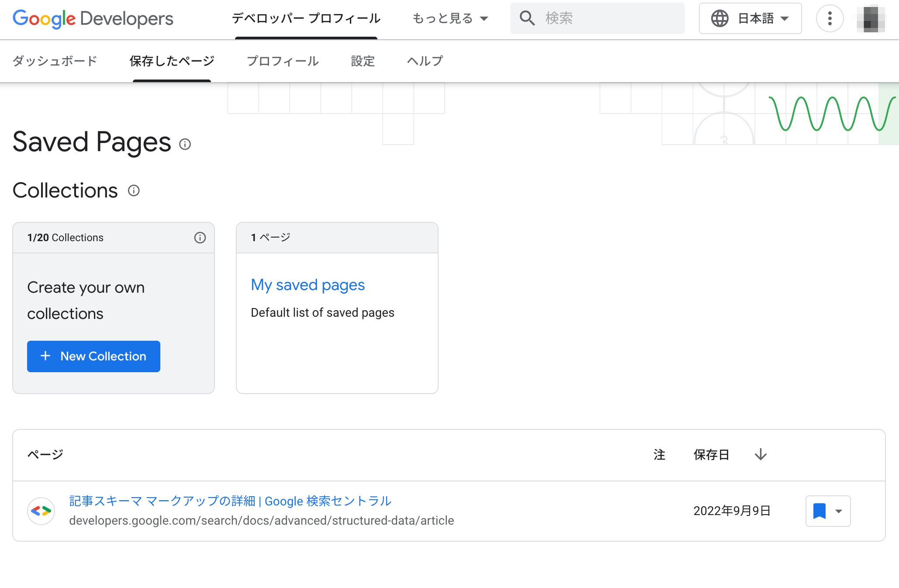The width and height of the screenshot is (899, 588).
Task: Click the '1/20 Collections' label
Action: 66,238
